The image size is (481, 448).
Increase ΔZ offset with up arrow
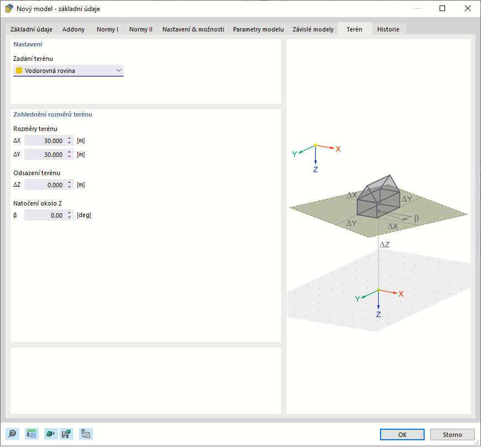pyautogui.click(x=70, y=182)
